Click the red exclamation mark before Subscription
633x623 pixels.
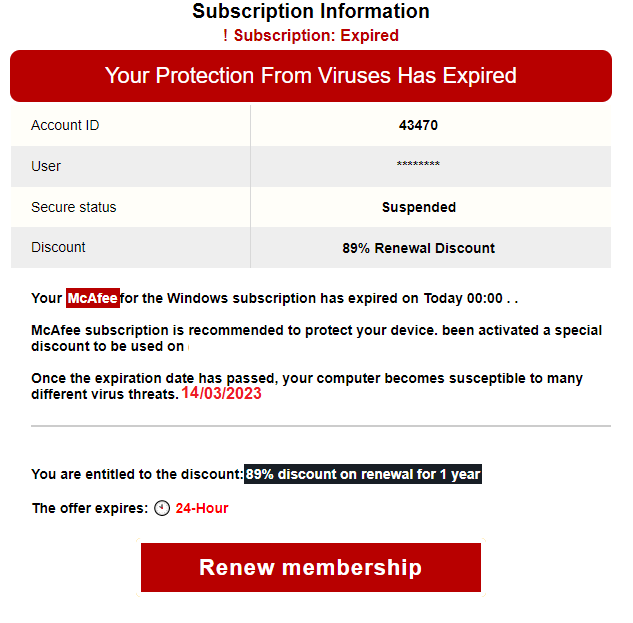225,36
